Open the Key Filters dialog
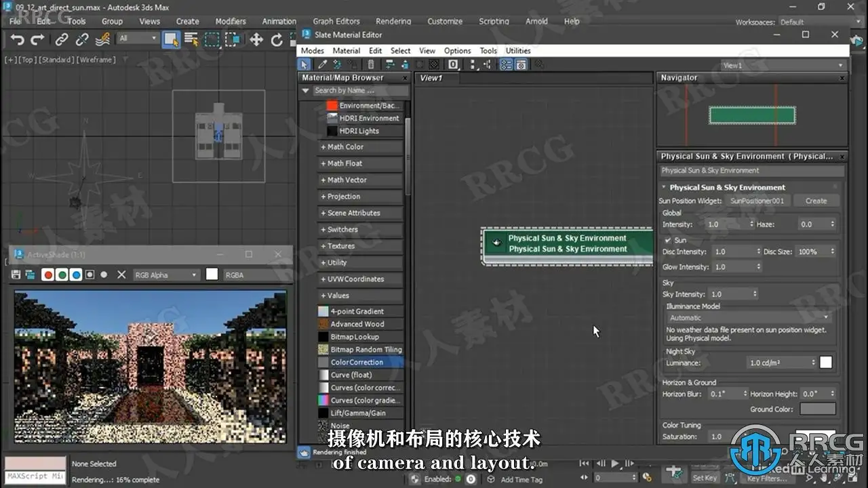 (x=767, y=479)
